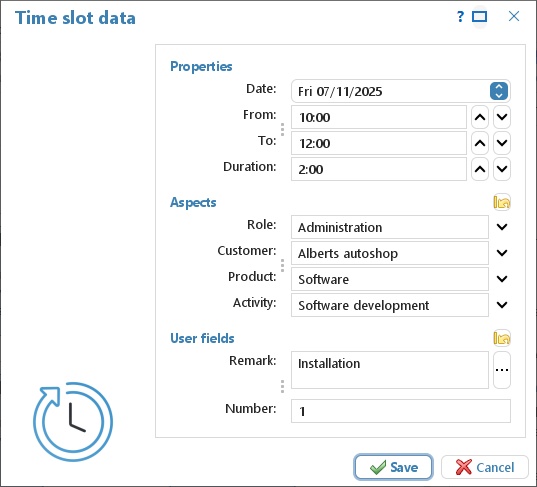Click the Product field showing Software
Screen dimensions: 537x487
tap(390, 279)
